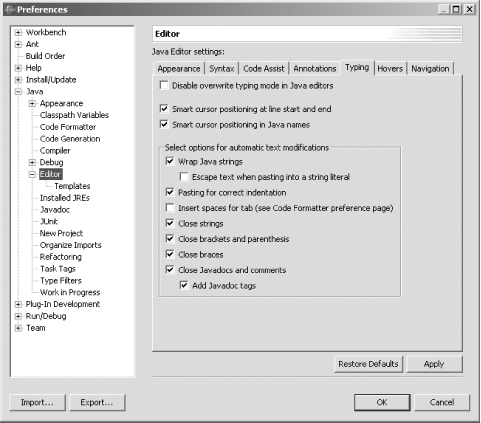Expand Java Appearance subnode
Image resolution: width=481 pixels, height=423 pixels.
(32, 103)
